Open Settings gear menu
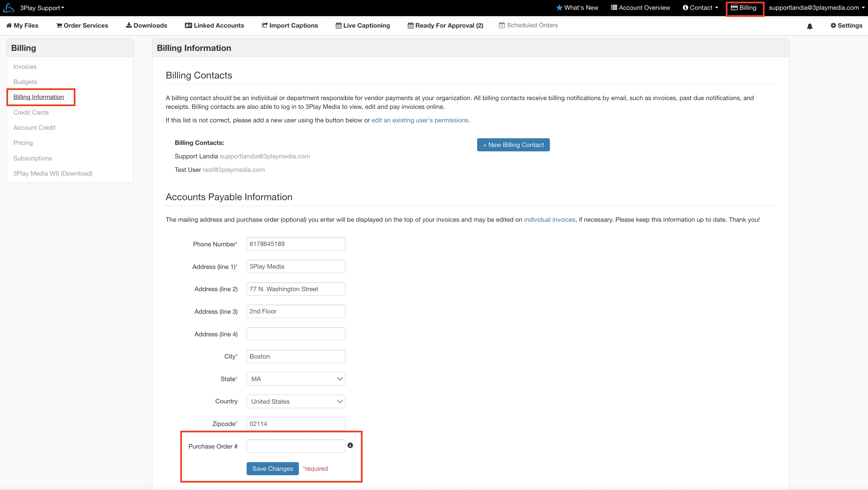 [846, 26]
